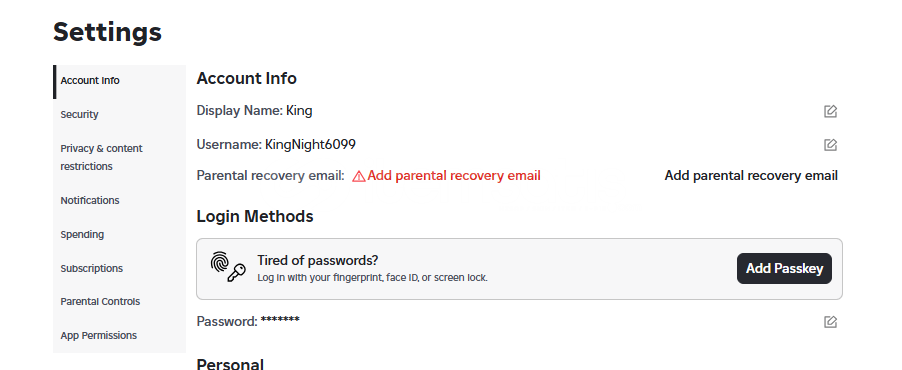Viewport: 902px width, 370px height.
Task: Click the Username KingNight6099 text
Action: point(276,144)
